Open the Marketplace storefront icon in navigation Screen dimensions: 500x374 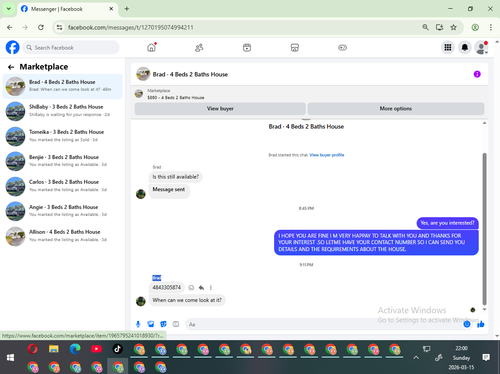tap(295, 48)
